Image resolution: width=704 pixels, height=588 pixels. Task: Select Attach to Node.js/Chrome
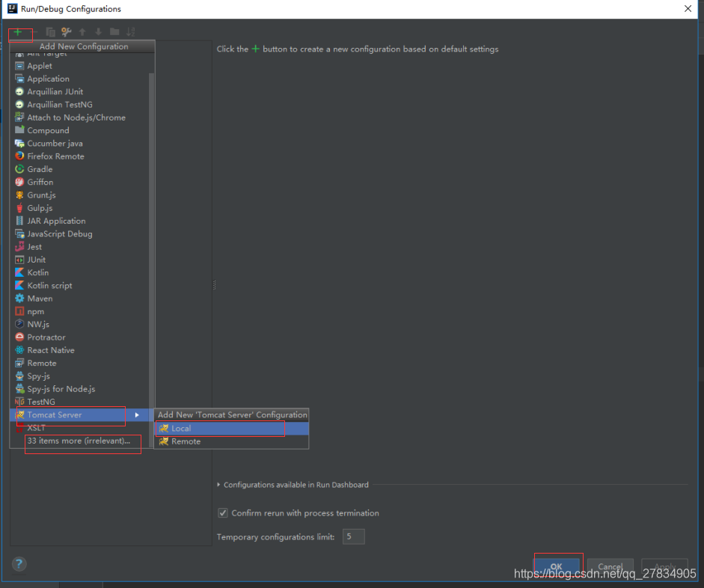[79, 117]
